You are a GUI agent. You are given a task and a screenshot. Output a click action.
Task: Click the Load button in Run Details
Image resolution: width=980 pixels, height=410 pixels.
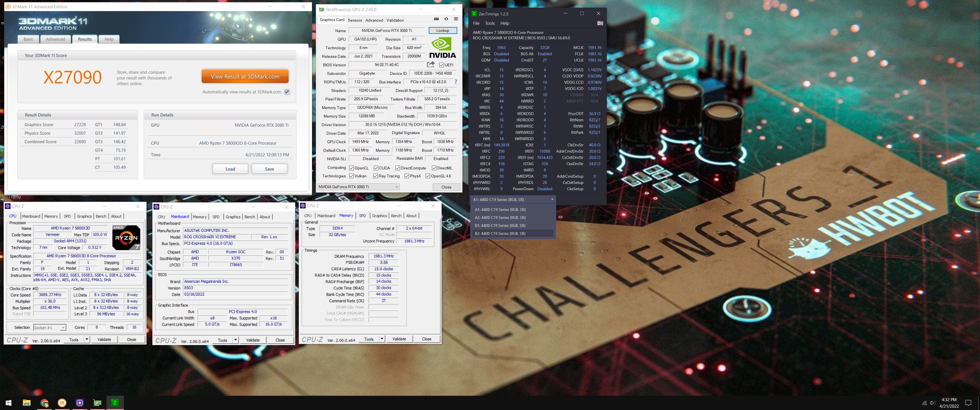[230, 169]
